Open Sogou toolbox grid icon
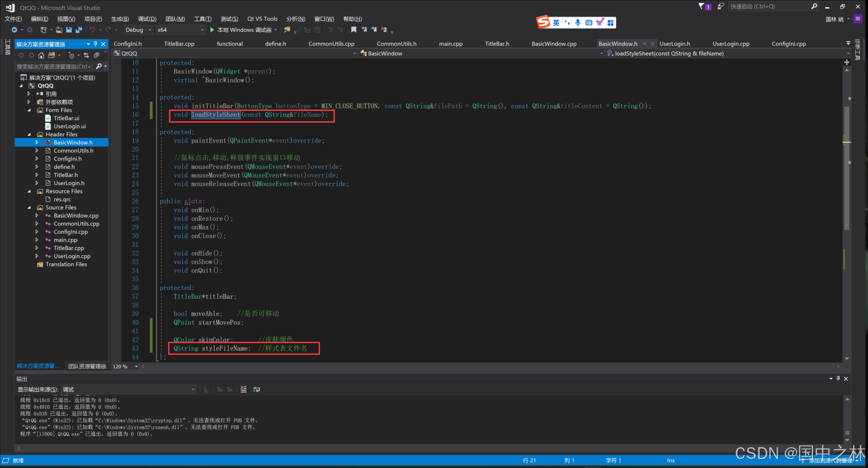The height and width of the screenshot is (468, 868). [611, 23]
